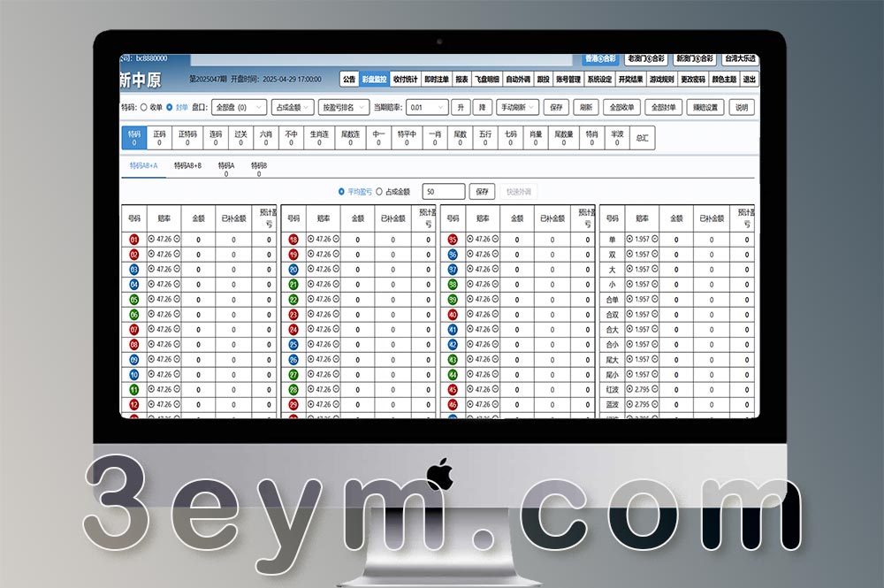Click the green 21 number ball
884x588 pixels.
point(293,284)
